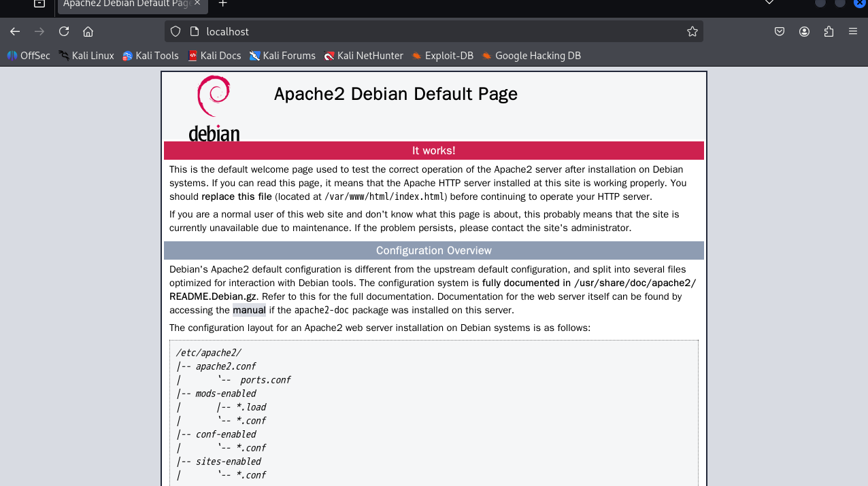Open the Kali Forums bookmark
The width and height of the screenshot is (868, 486).
coord(282,56)
